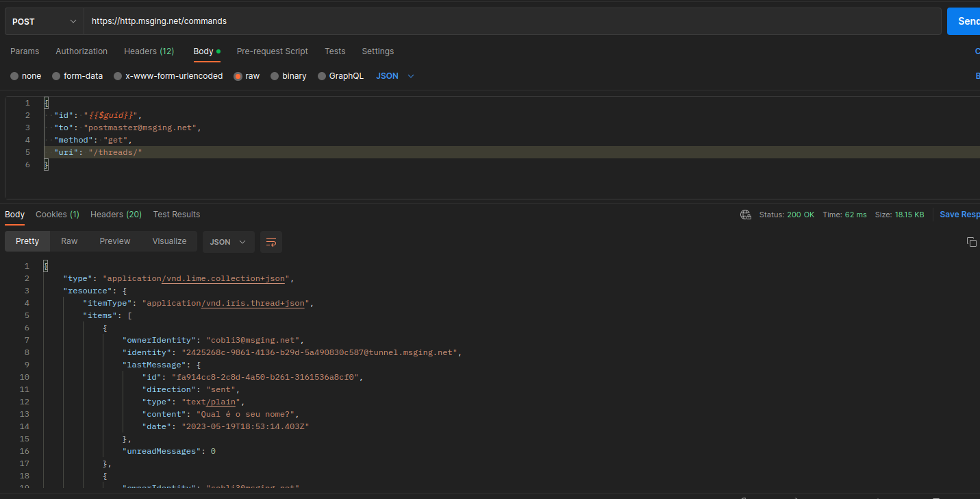Click the postmaster@msging.net line in request body
Viewport: 980px width, 499px height.
pyautogui.click(x=127, y=127)
